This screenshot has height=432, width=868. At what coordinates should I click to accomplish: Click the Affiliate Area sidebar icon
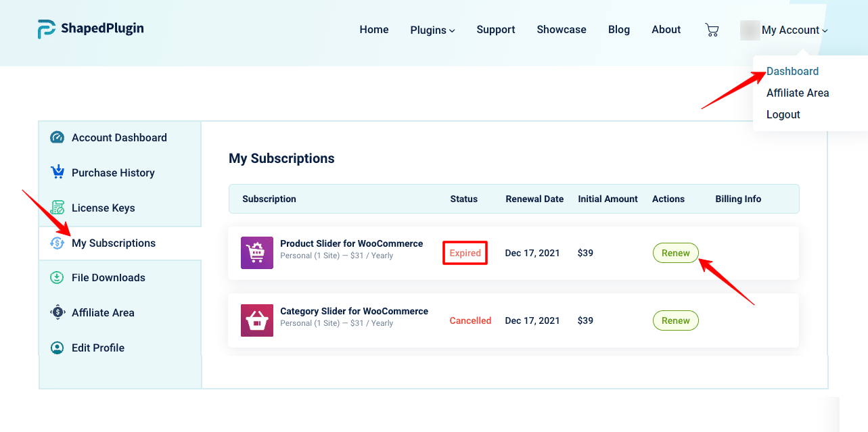(58, 312)
